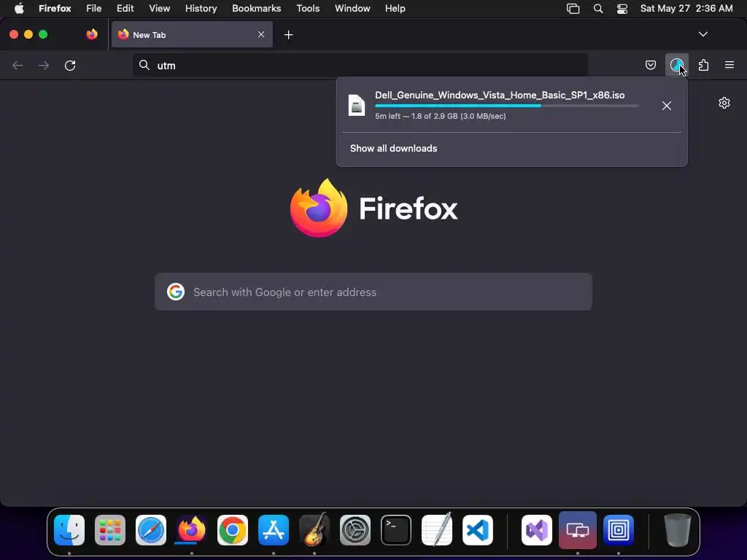Click the Stage Manager menu bar icon
This screenshot has height=560, width=747.
point(573,9)
